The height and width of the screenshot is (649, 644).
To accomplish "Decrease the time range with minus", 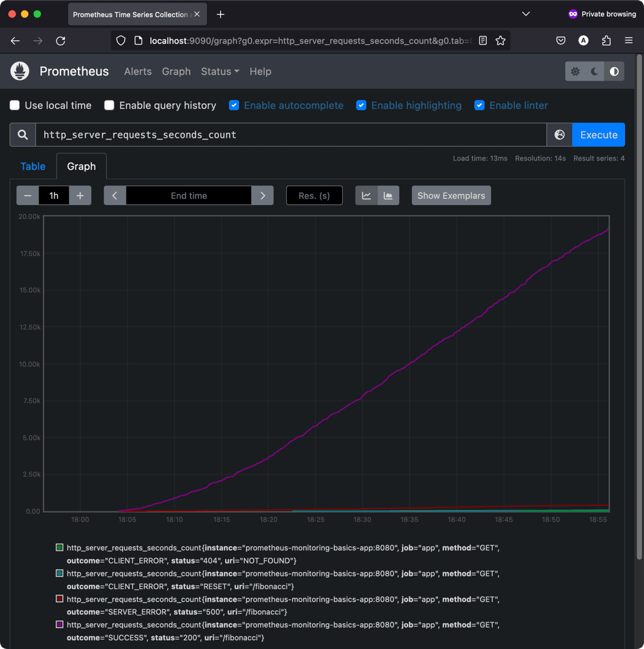I will point(27,196).
